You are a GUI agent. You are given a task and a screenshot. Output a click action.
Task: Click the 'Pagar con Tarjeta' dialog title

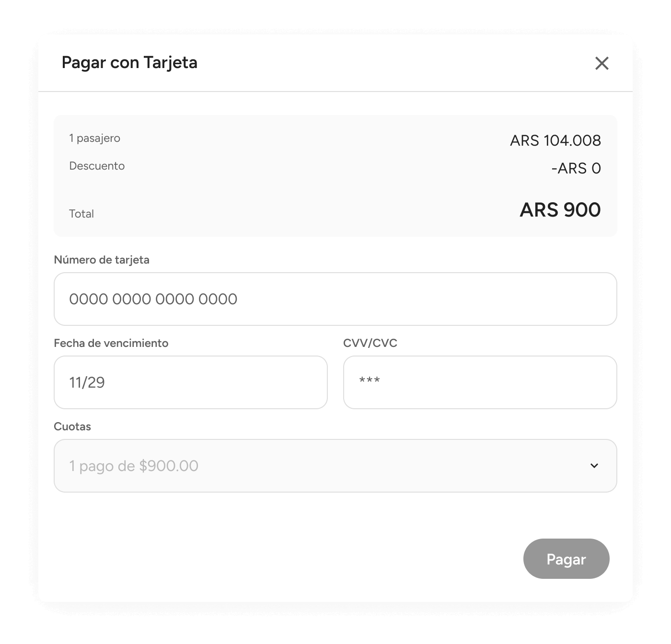129,63
